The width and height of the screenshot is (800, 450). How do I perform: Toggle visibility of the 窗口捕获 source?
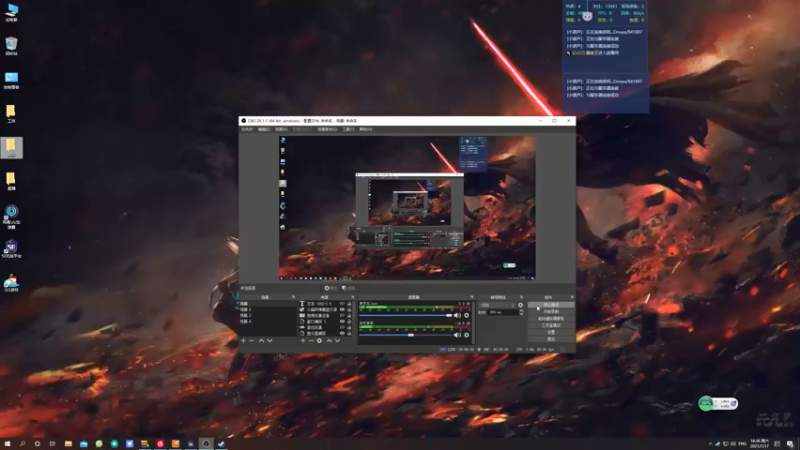(342, 321)
